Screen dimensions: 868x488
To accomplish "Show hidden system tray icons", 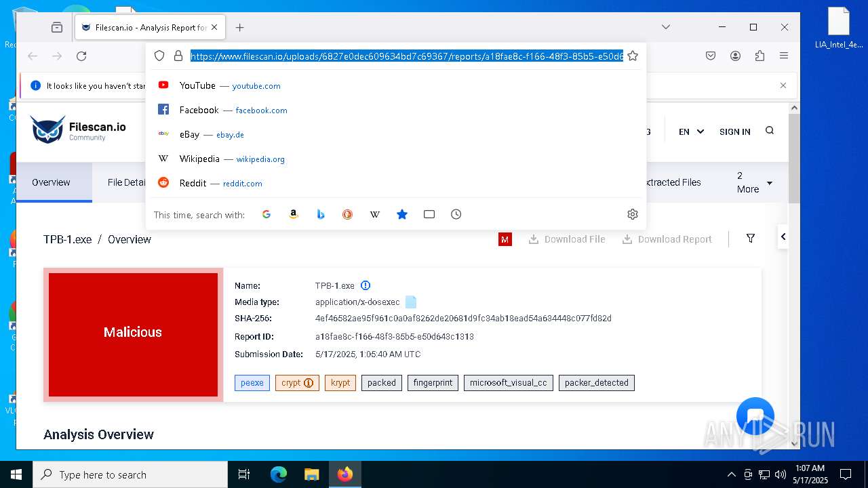I will tap(731, 474).
